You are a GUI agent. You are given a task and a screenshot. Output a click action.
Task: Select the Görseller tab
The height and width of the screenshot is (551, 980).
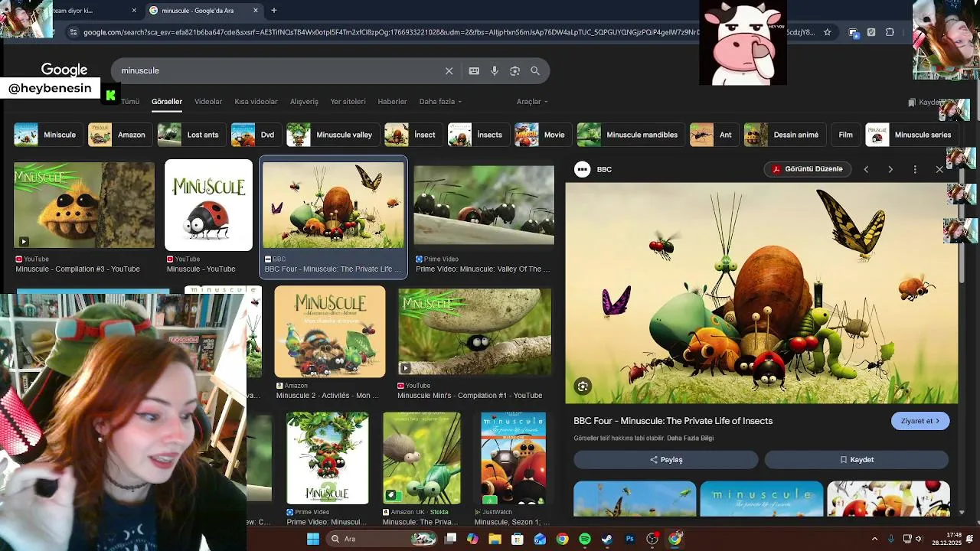point(167,102)
